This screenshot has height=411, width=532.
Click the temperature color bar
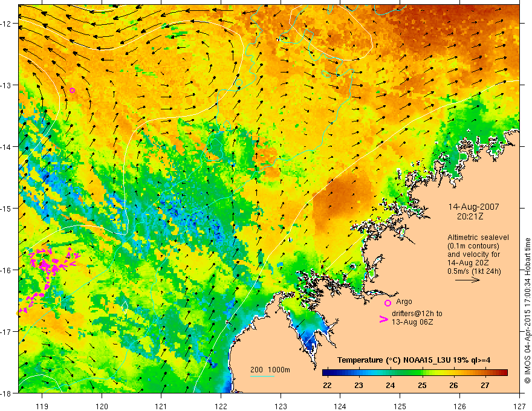click(415, 372)
